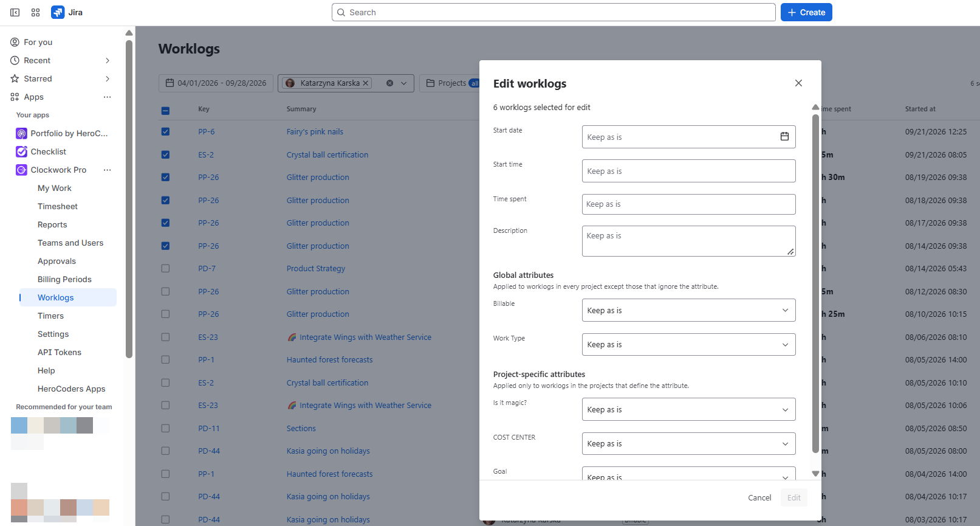The height and width of the screenshot is (526, 980).
Task: Click the date range calendar icon
Action: pos(170,83)
